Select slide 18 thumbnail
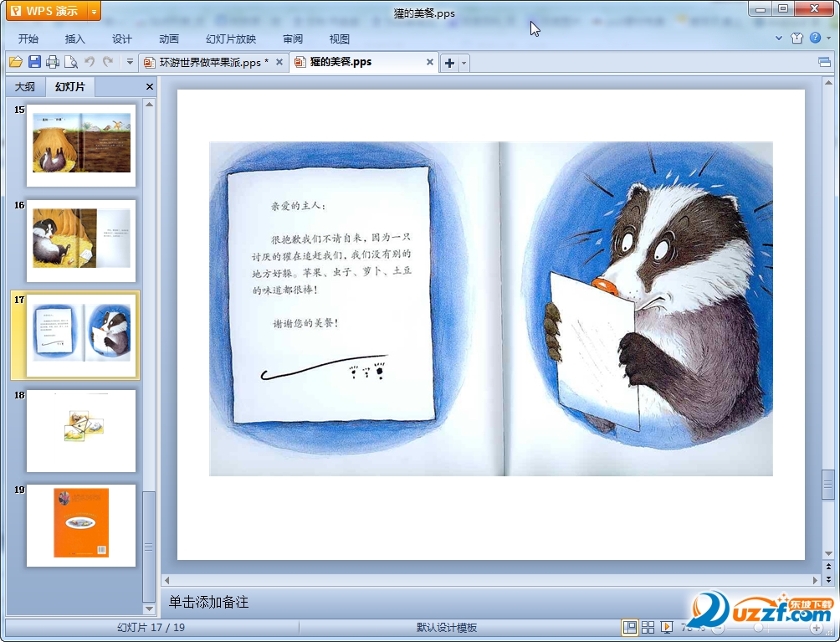The height and width of the screenshot is (642, 840). 81,431
